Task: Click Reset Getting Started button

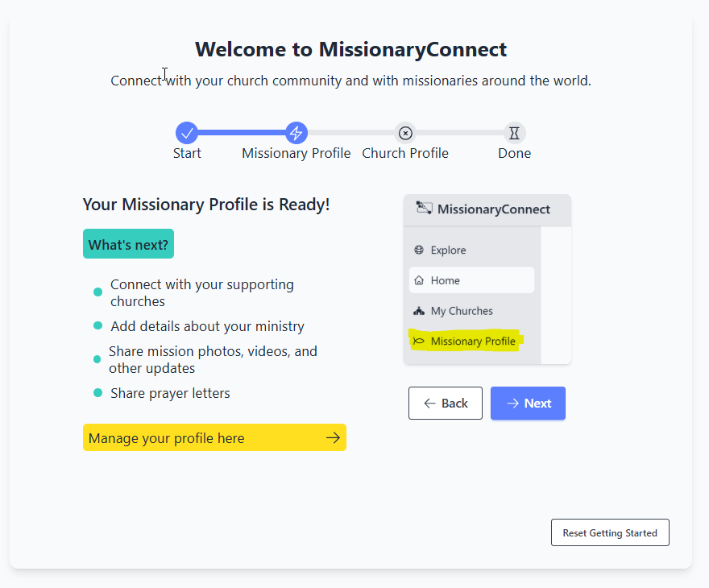Action: pyautogui.click(x=610, y=532)
